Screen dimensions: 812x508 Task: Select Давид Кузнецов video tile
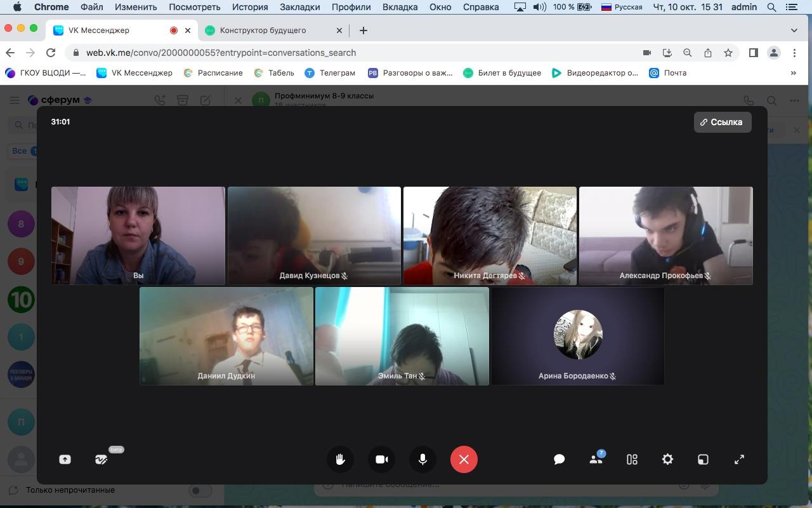pyautogui.click(x=314, y=236)
